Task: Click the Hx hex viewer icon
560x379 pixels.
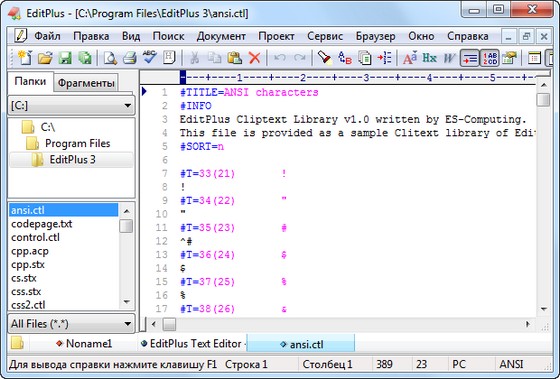Action: pyautogui.click(x=429, y=58)
